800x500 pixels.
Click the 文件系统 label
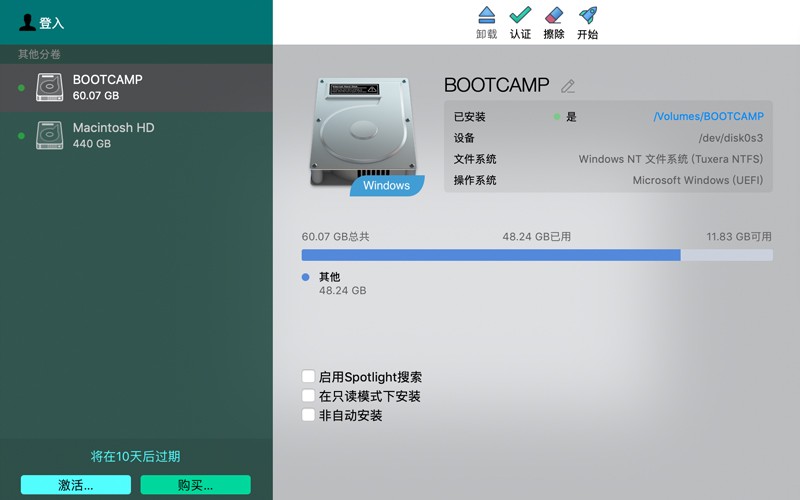pyautogui.click(x=475, y=159)
